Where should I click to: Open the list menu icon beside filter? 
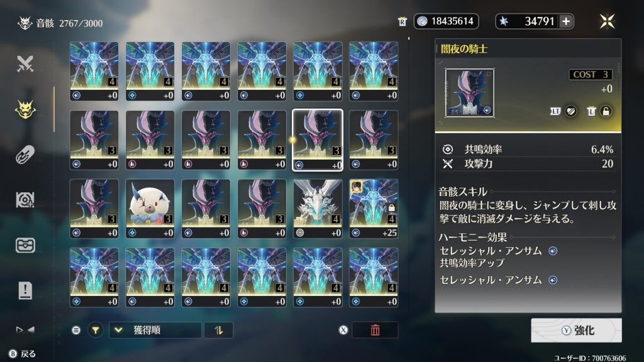(x=76, y=330)
